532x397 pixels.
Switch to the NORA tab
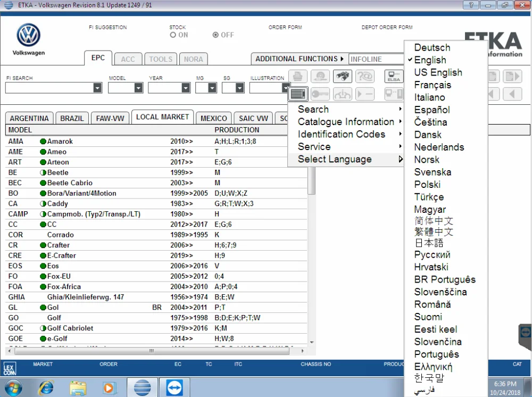[x=194, y=59]
